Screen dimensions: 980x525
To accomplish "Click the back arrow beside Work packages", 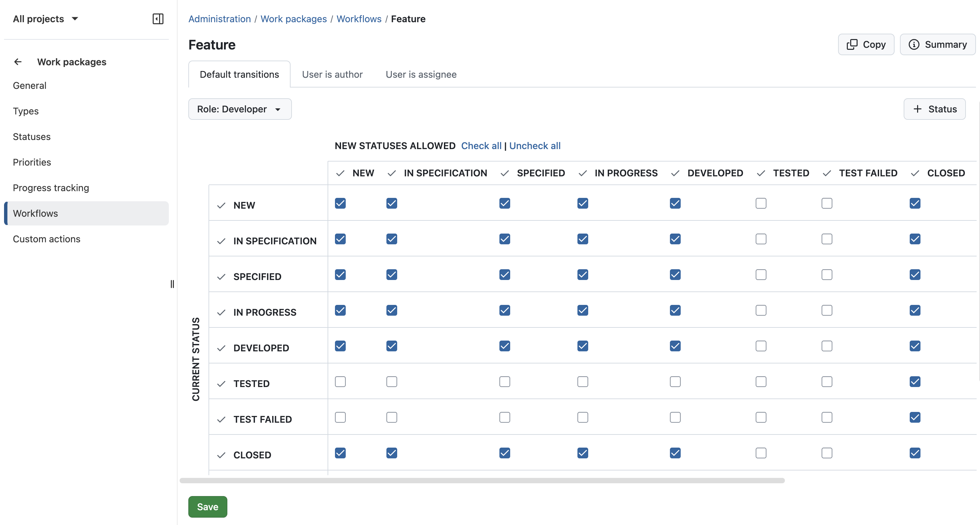I will pyautogui.click(x=18, y=62).
